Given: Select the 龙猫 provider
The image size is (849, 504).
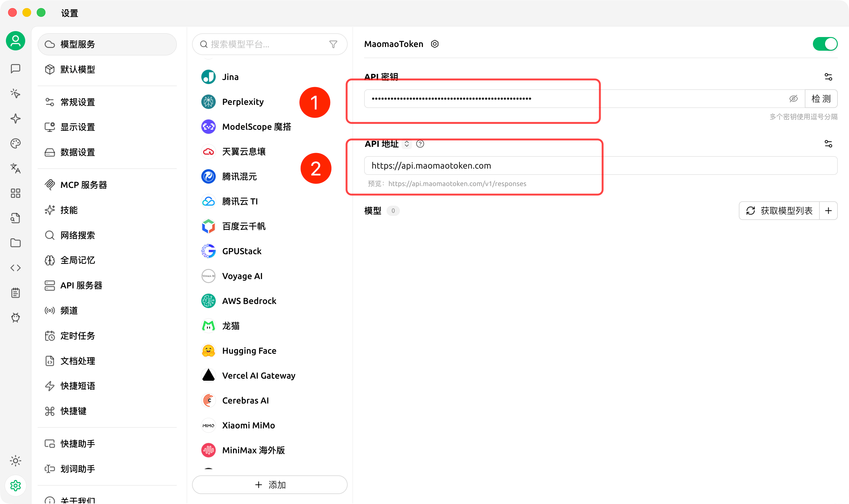Looking at the screenshot, I should tap(270, 326).
